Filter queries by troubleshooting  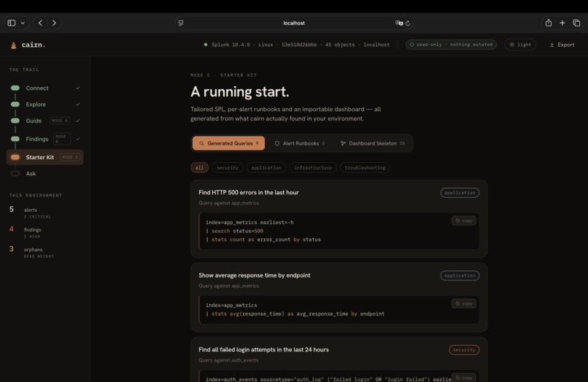[365, 167]
